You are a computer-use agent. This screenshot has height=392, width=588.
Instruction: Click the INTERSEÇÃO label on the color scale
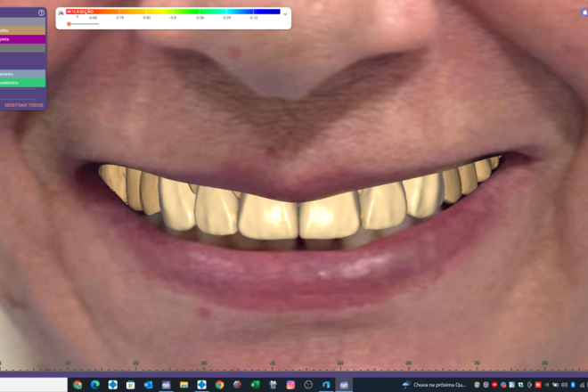click(x=80, y=12)
